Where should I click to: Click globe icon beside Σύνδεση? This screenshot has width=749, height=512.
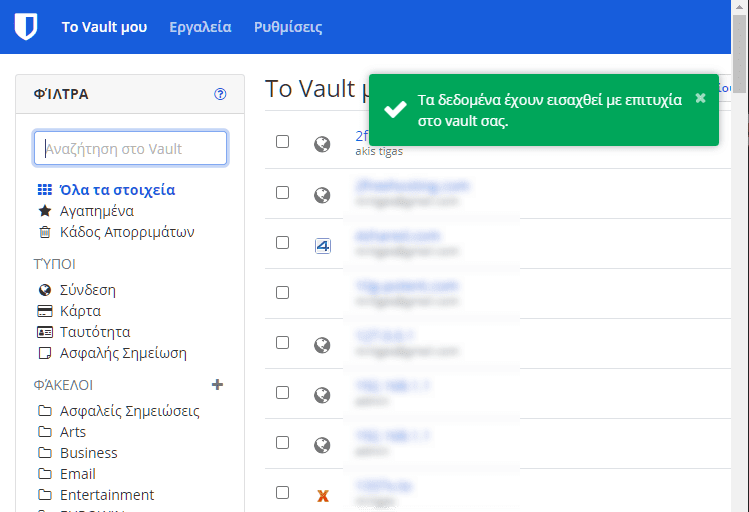point(45,290)
